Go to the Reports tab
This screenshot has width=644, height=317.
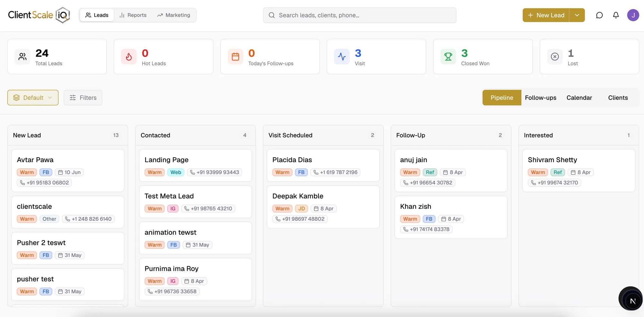coord(133,15)
